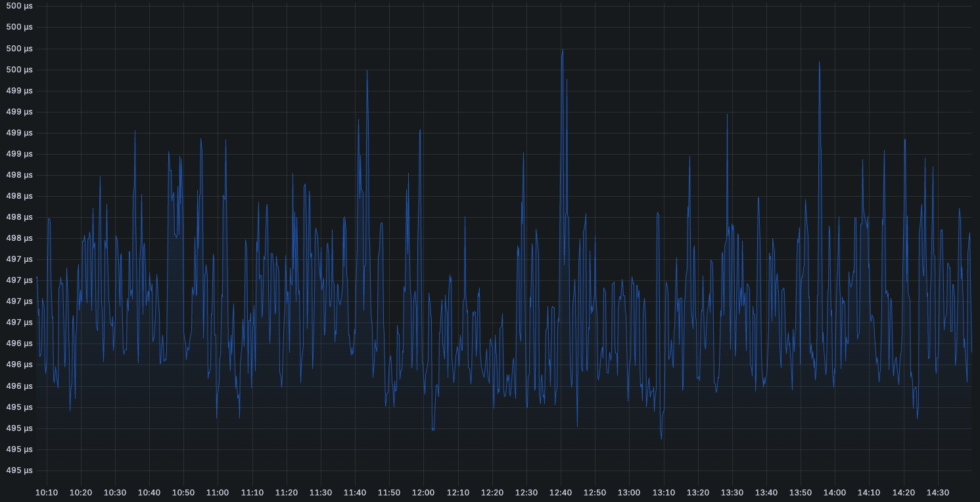Select the 11:40 time tick label
Viewport: 980px width, 502px height.
355,493
